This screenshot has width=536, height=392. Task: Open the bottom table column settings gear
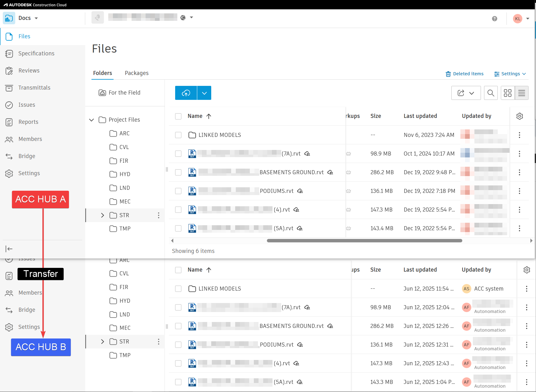point(527,270)
